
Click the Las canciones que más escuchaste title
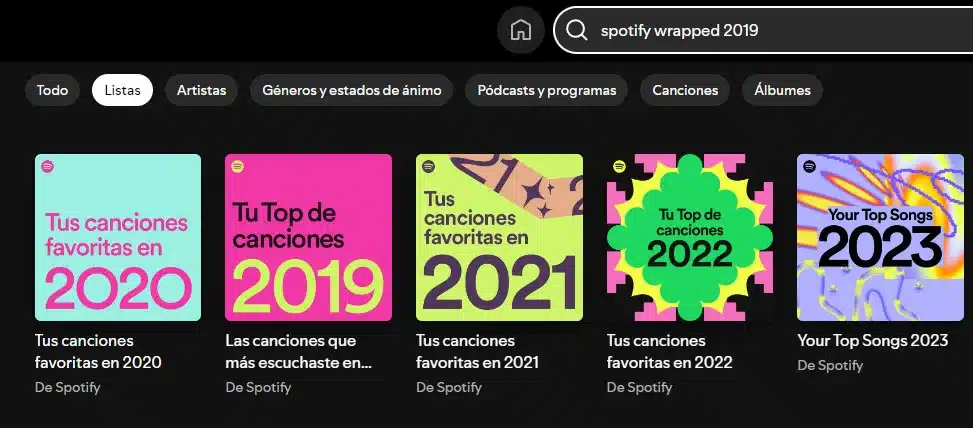(x=298, y=352)
